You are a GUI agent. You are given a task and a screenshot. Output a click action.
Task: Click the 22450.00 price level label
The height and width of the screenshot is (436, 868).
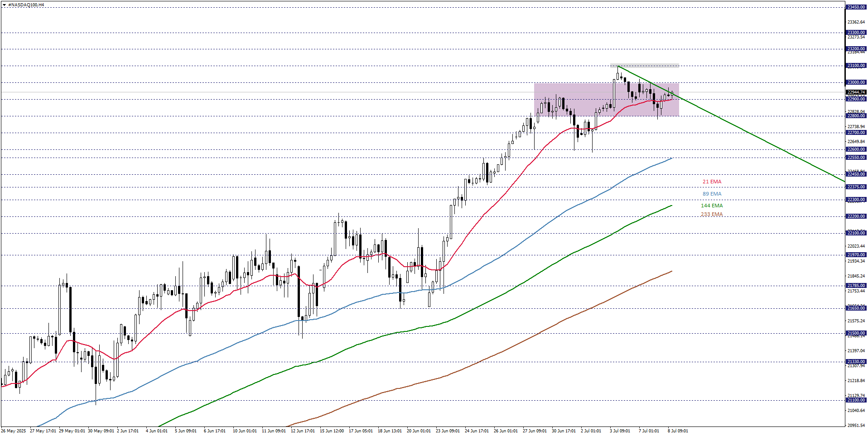point(856,174)
